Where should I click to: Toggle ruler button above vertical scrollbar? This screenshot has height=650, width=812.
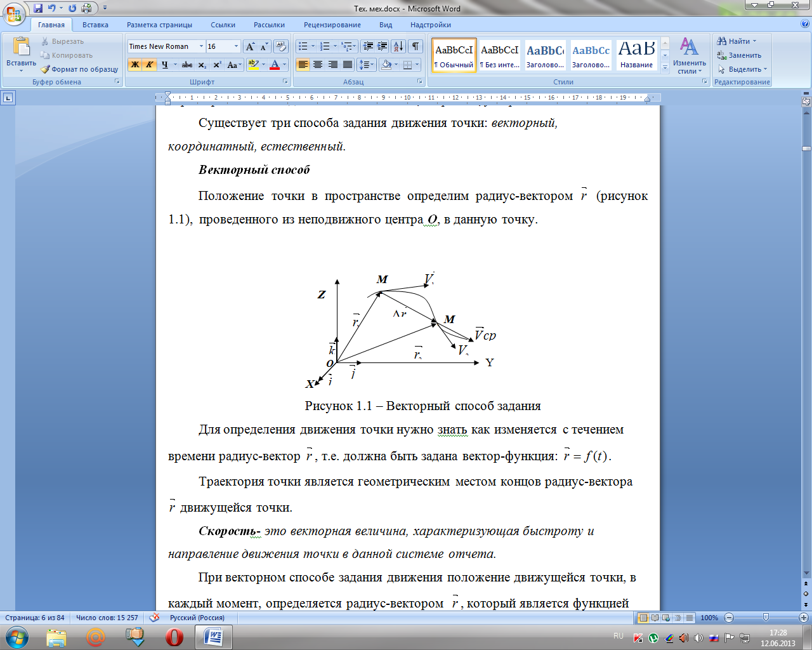click(806, 102)
